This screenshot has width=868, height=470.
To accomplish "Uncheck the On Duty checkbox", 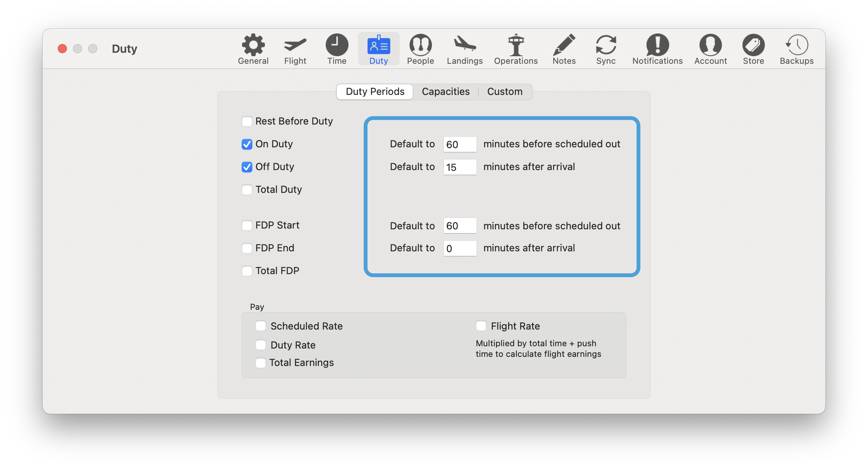I will 247,144.
